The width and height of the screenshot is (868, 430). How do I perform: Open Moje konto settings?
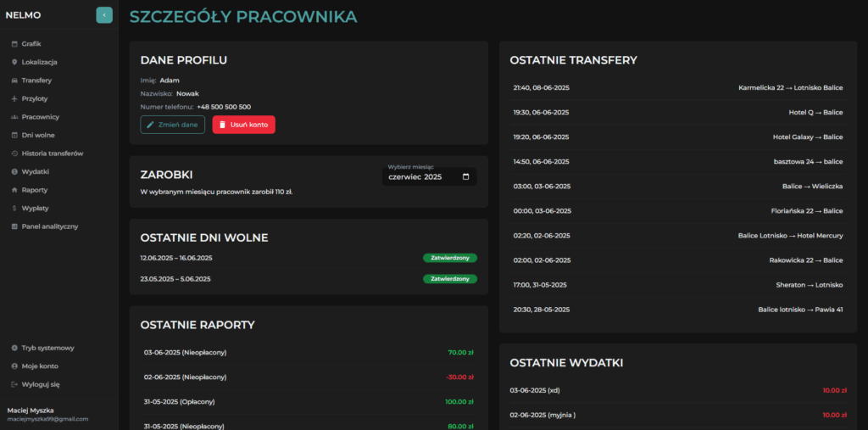(x=58, y=366)
